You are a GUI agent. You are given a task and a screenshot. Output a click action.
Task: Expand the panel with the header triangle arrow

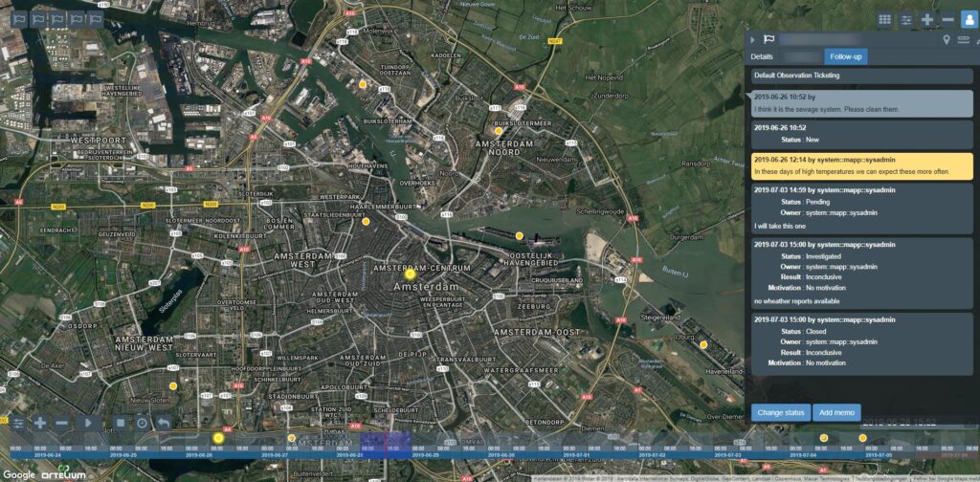[x=753, y=40]
